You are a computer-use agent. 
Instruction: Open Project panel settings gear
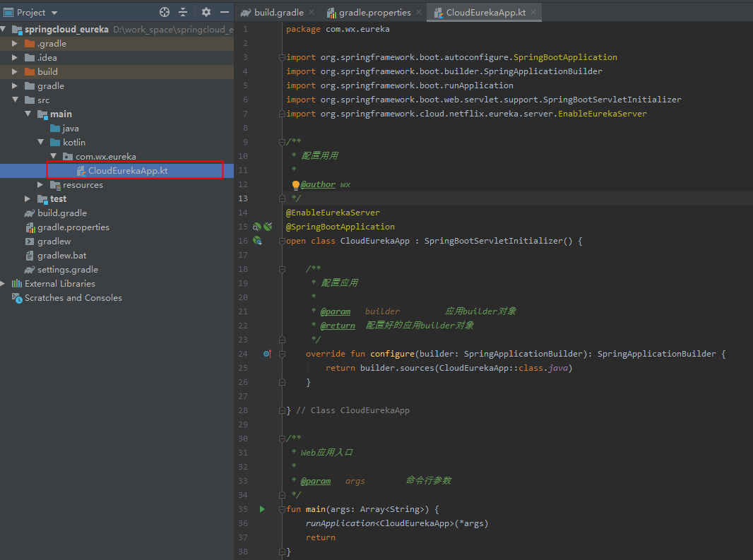point(206,13)
